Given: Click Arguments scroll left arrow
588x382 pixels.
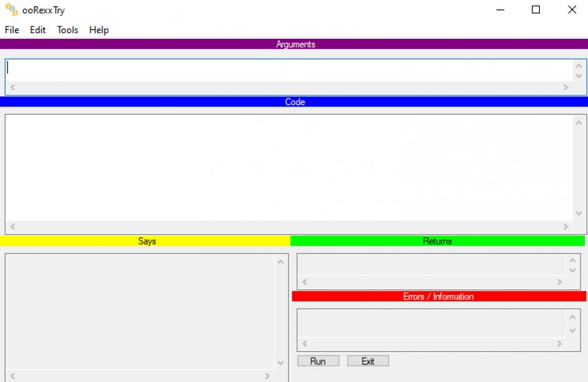Looking at the screenshot, I should 13,88.
